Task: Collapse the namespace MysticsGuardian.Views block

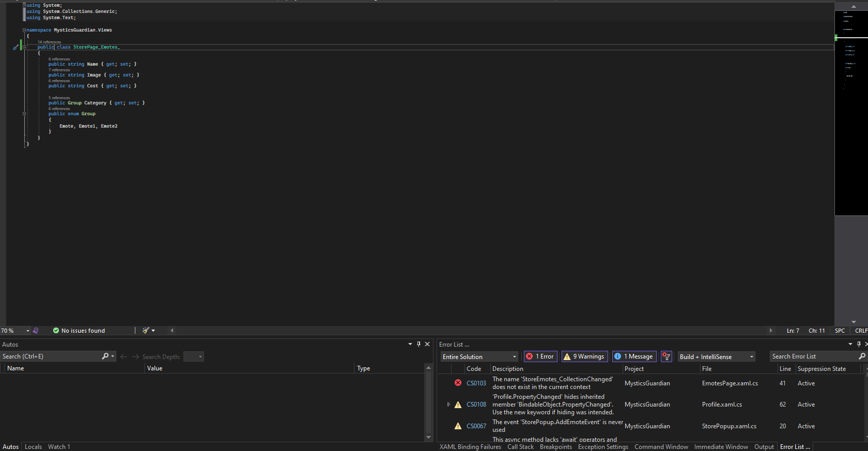Action: click(24, 30)
